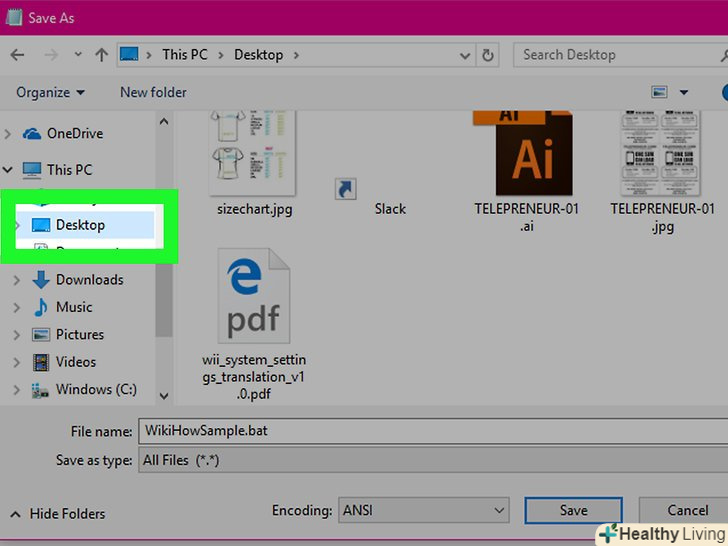Click the Save button

[573, 510]
